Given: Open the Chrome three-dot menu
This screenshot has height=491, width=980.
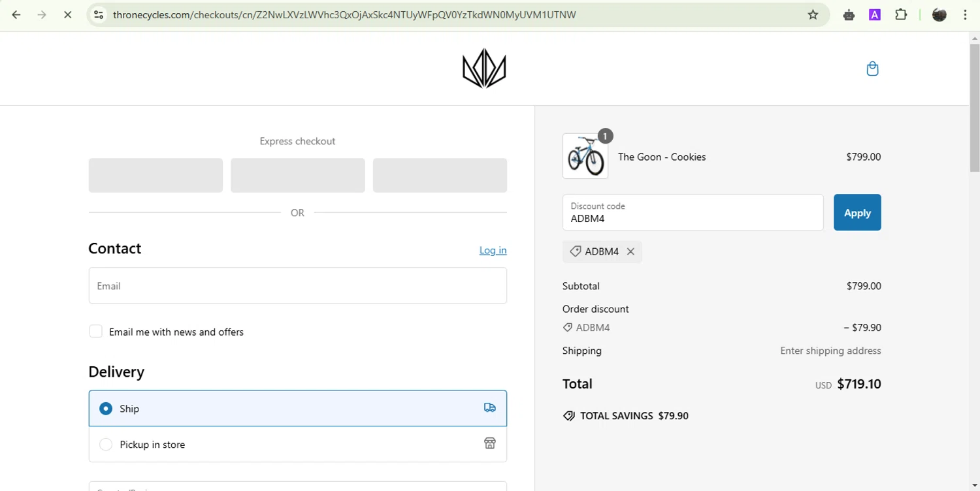Looking at the screenshot, I should 965,14.
